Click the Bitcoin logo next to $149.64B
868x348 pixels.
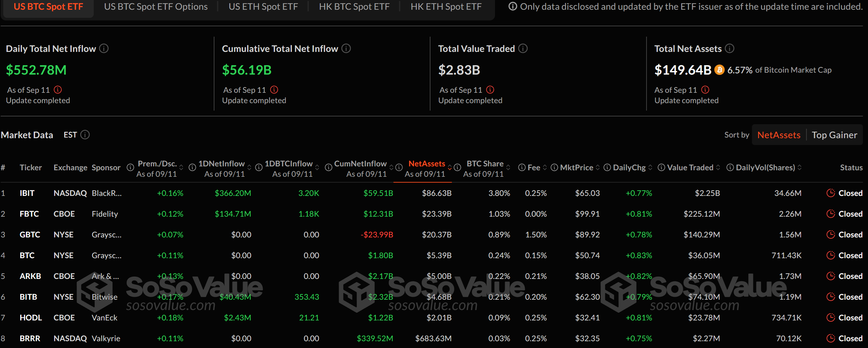coord(719,70)
